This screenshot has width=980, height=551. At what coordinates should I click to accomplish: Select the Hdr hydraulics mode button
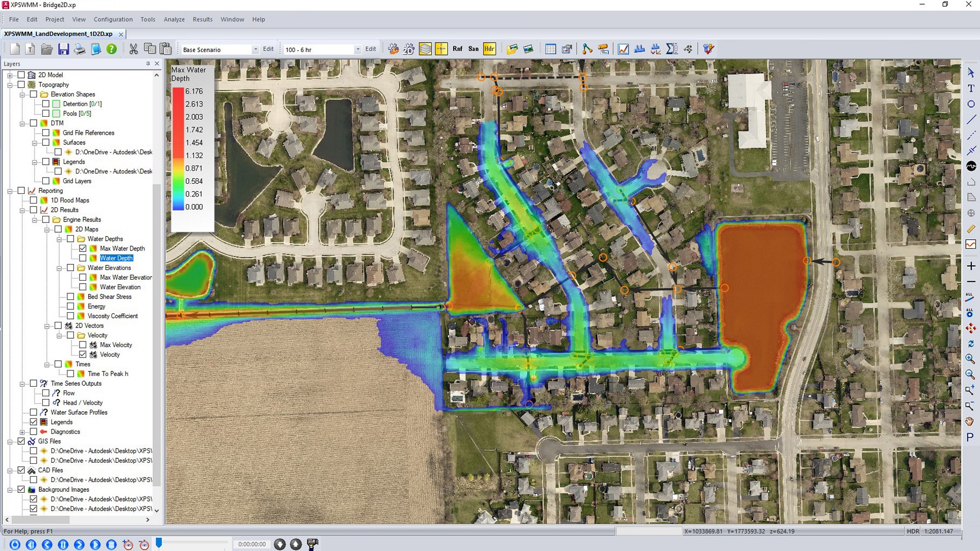[489, 49]
